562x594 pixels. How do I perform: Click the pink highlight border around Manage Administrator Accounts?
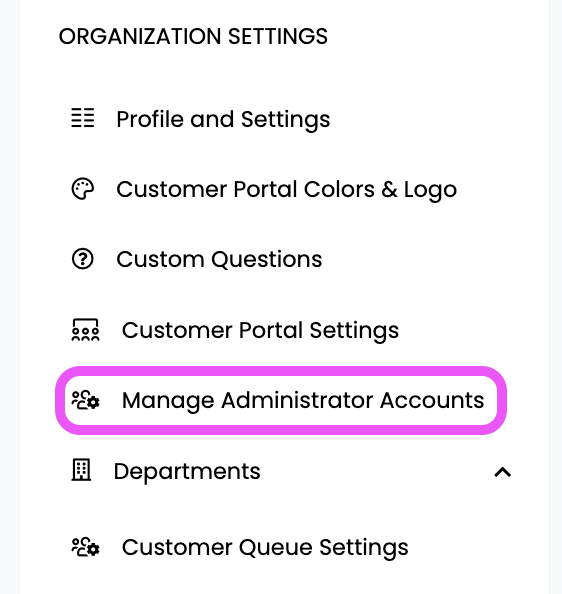coord(281,371)
